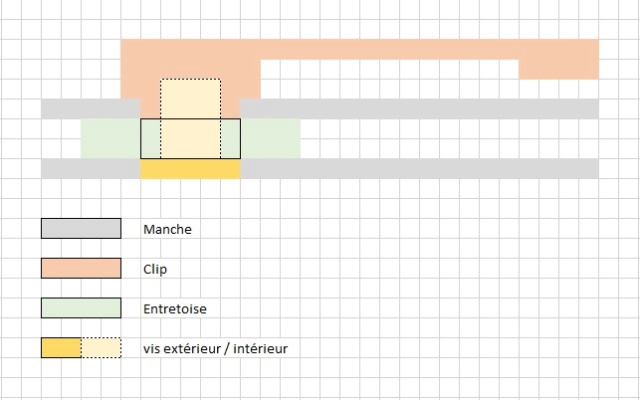Select the long upper gray handle bar on the right
Image resolution: width=640 pixels, height=400 pixels.
pyautogui.click(x=420, y=109)
